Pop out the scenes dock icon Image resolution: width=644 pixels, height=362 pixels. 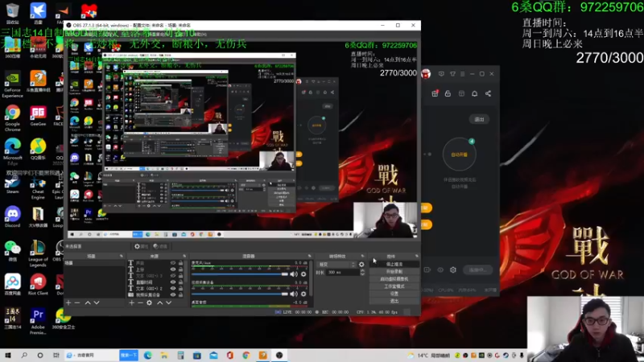point(122,256)
